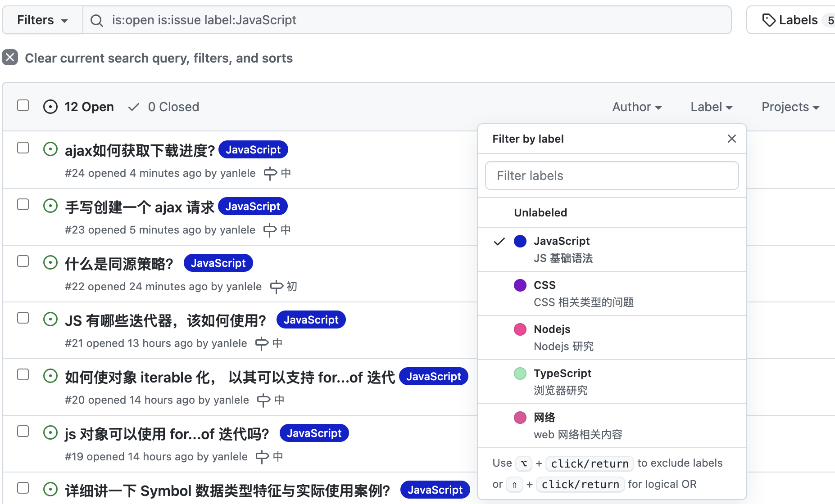Image resolution: width=835 pixels, height=504 pixels.
Task: Choose Unlabeled in label filter
Action: (x=612, y=212)
